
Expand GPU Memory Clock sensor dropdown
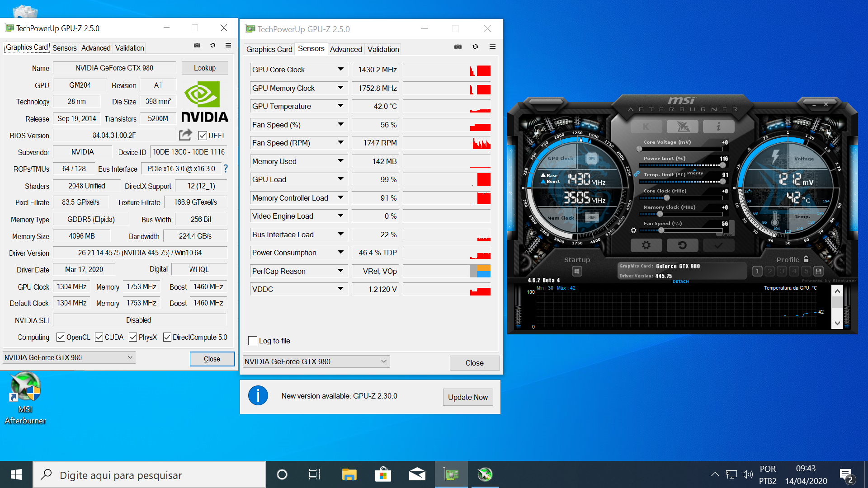[340, 88]
